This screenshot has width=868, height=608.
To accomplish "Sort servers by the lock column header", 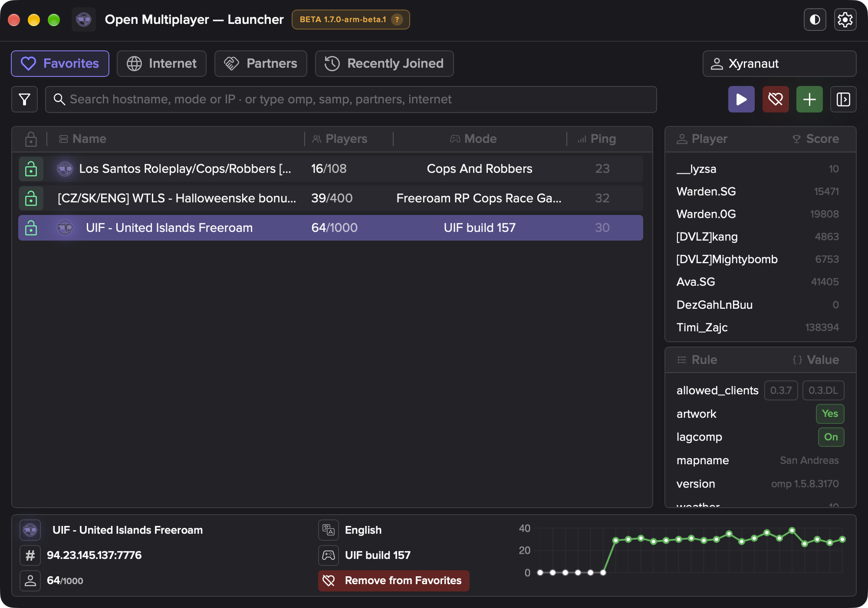I will (31, 139).
